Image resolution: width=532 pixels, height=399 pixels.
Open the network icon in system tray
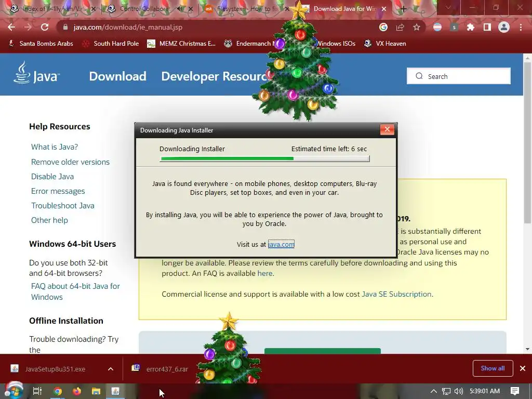tap(446, 391)
